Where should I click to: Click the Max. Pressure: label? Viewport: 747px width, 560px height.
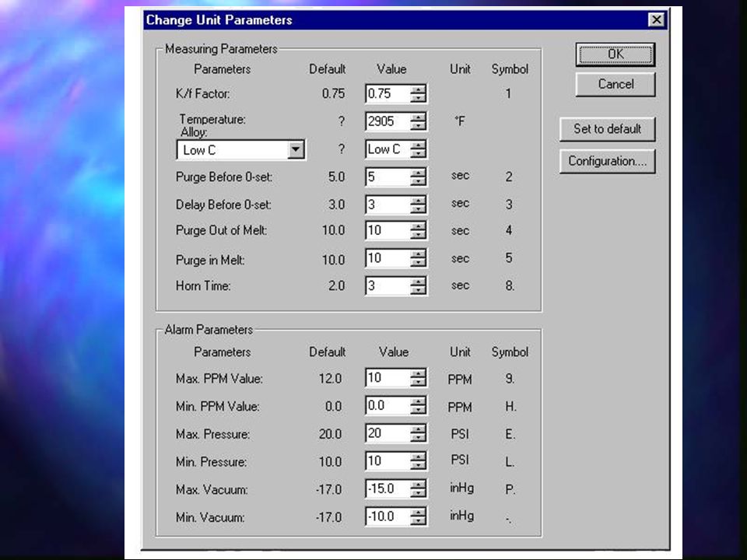point(212,434)
